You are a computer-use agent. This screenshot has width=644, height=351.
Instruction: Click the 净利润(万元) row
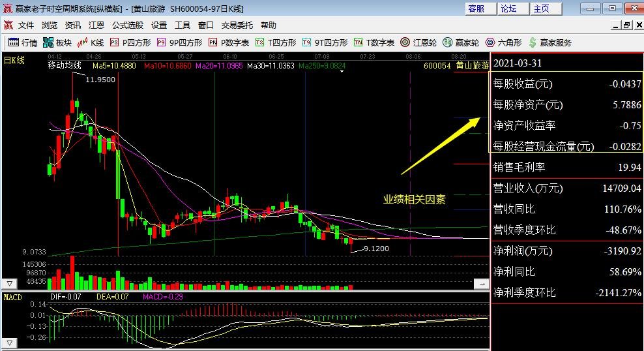tap(567, 251)
